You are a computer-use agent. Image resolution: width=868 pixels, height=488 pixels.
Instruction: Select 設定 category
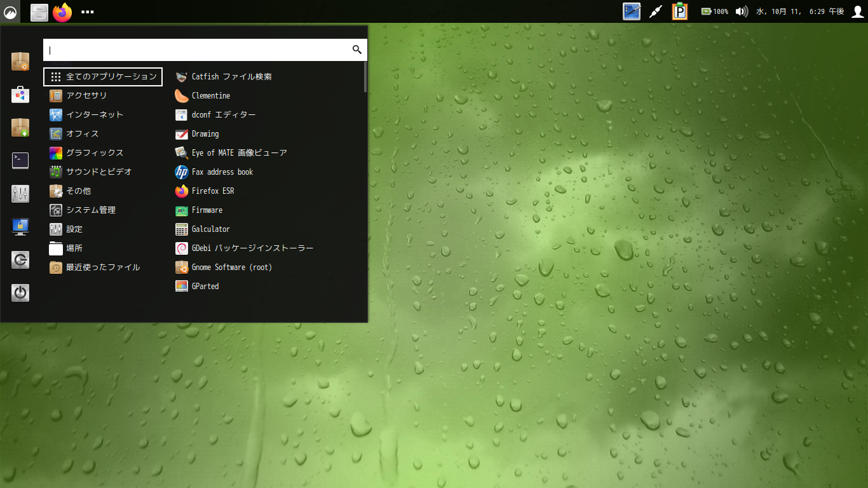[103, 229]
